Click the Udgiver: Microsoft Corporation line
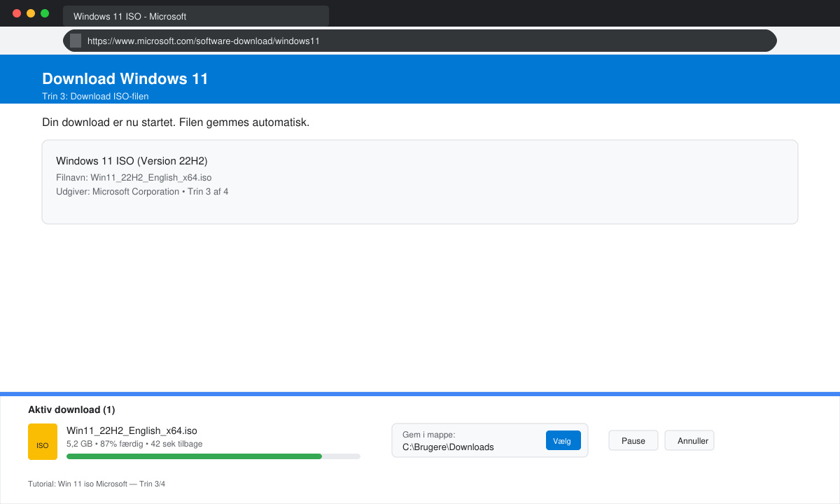 coord(142,191)
